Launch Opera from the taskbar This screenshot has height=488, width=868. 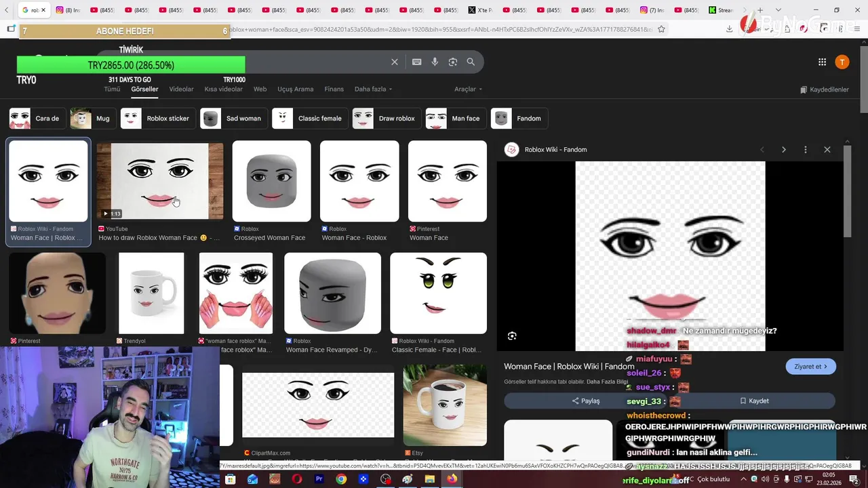tap(296, 479)
